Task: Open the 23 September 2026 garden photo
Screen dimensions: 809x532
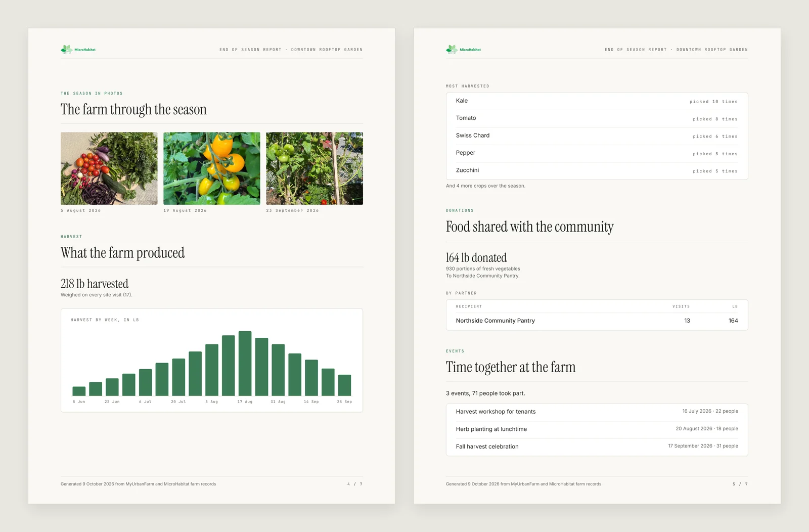Action: point(314,168)
